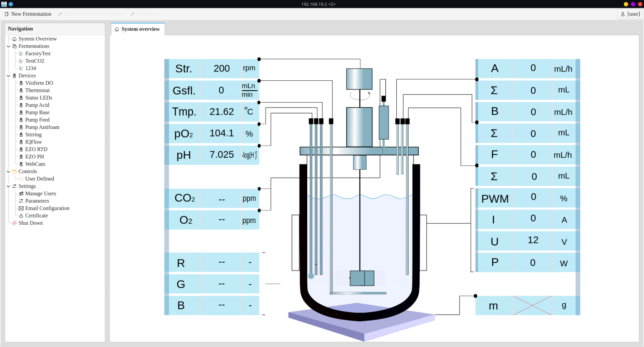The image size is (644, 347).
Task: Click the Tmp. temperature reading 21.62
Action: coord(221,112)
